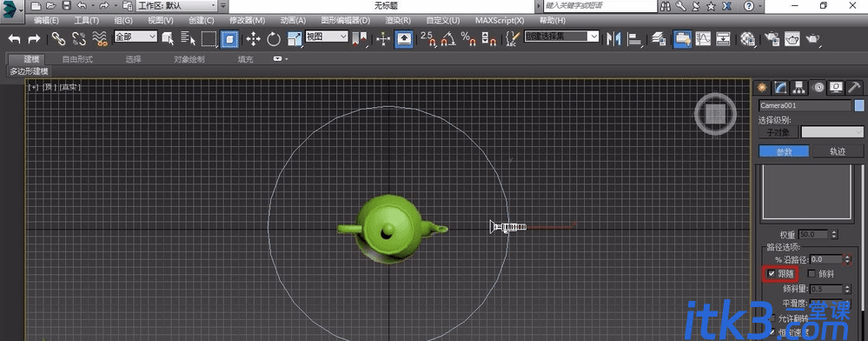Save the scene with the floppy disk icon
The width and height of the screenshot is (868, 341).
(66, 6)
